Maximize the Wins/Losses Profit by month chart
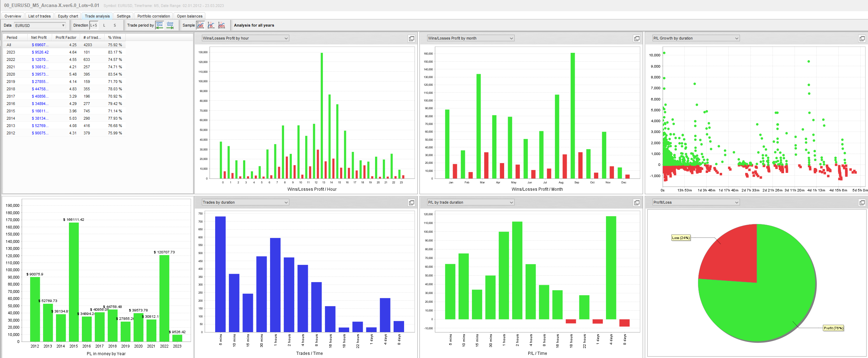 (637, 38)
